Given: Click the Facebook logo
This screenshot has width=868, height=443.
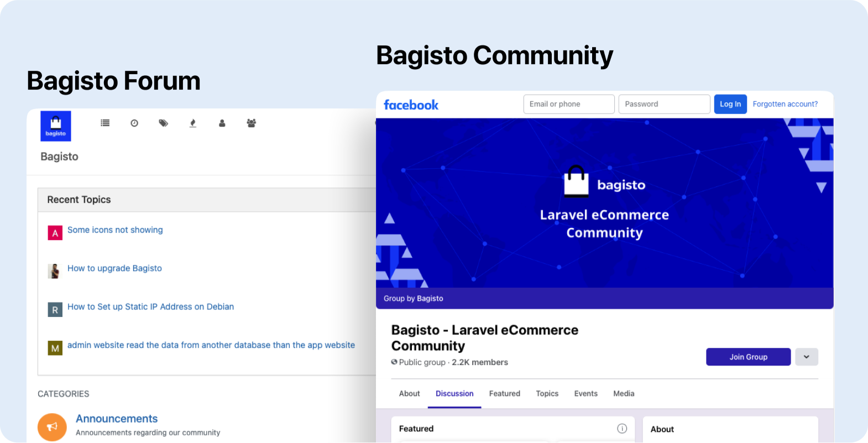Looking at the screenshot, I should [x=411, y=105].
